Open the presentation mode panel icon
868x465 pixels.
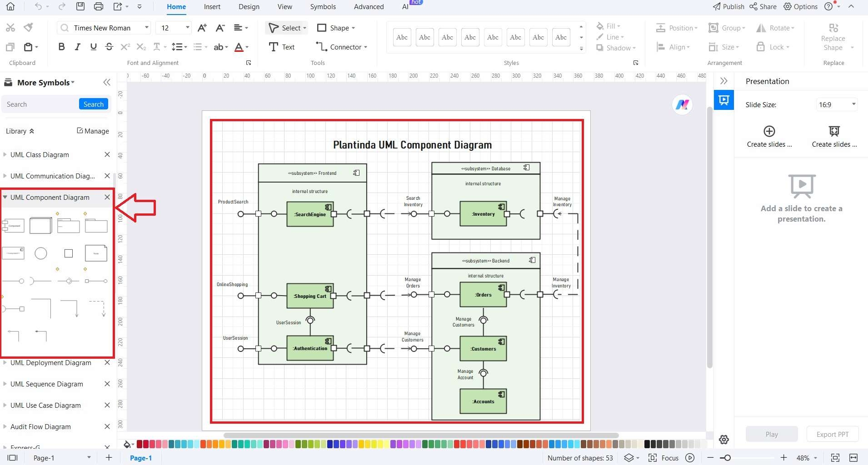point(724,100)
